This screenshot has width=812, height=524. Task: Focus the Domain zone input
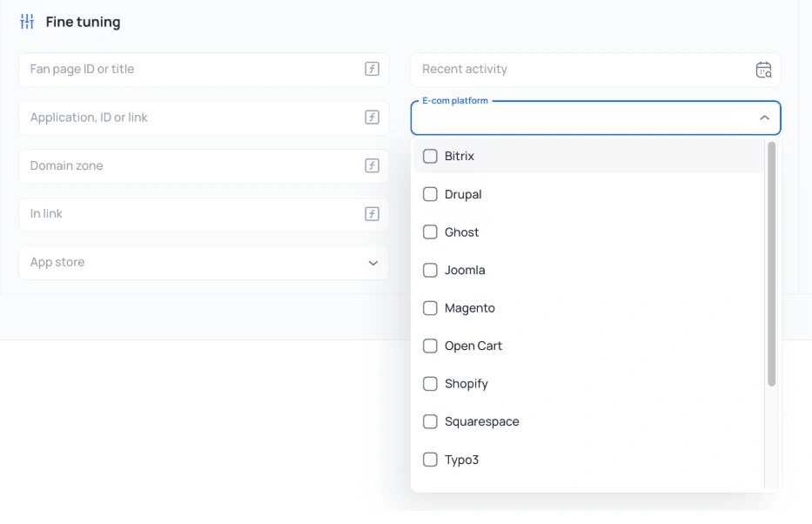204,165
